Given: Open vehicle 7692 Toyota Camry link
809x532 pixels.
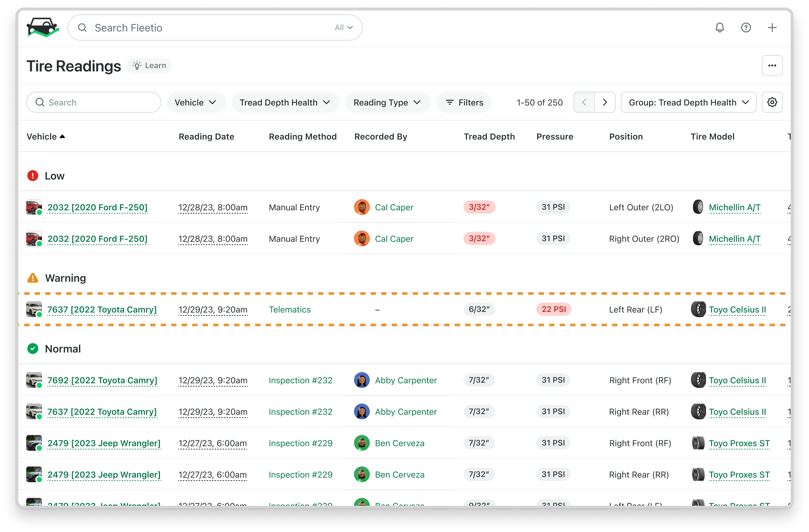Looking at the screenshot, I should click(x=102, y=380).
